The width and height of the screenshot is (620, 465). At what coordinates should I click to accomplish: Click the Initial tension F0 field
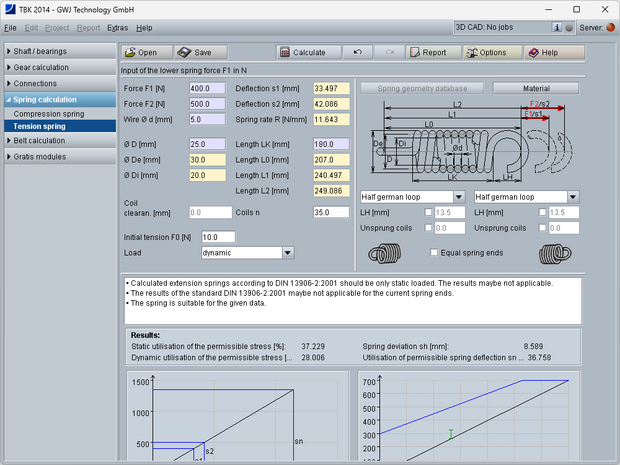[217, 237]
